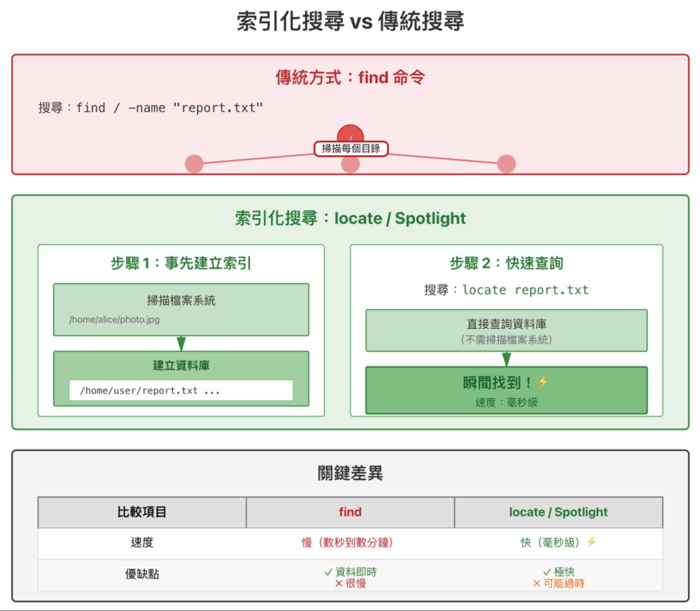Click the arrow below 直接查詢資料庫 box
The width and height of the screenshot is (700, 611).
pyautogui.click(x=506, y=359)
